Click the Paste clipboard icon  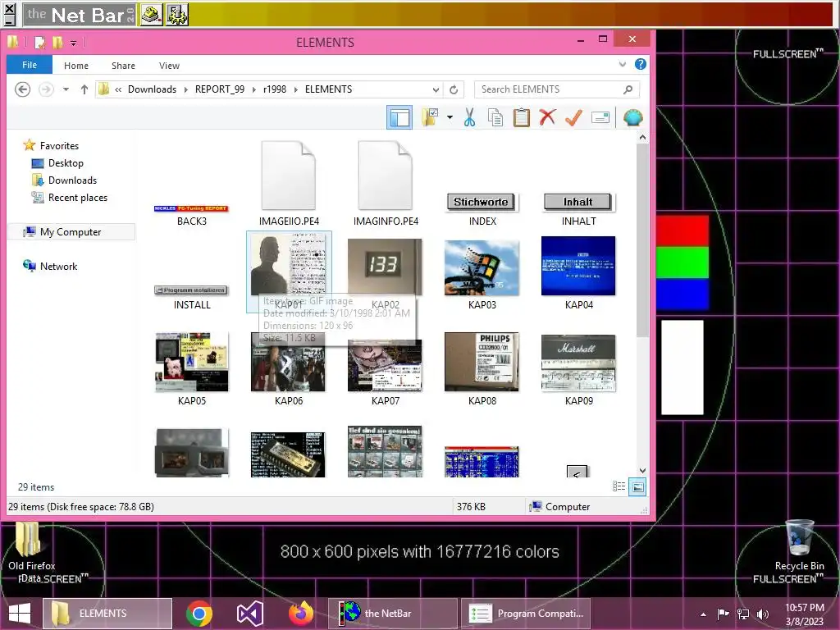pos(521,117)
